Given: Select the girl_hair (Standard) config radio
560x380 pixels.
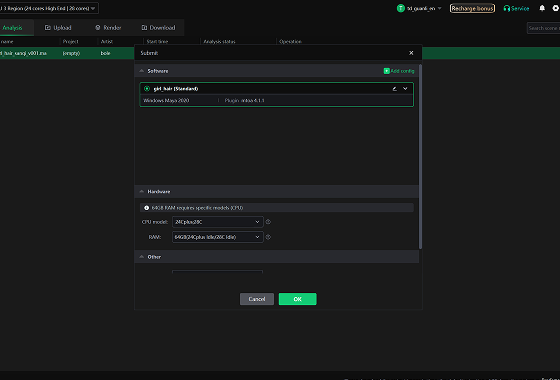Looking at the screenshot, I should click(x=146, y=89).
